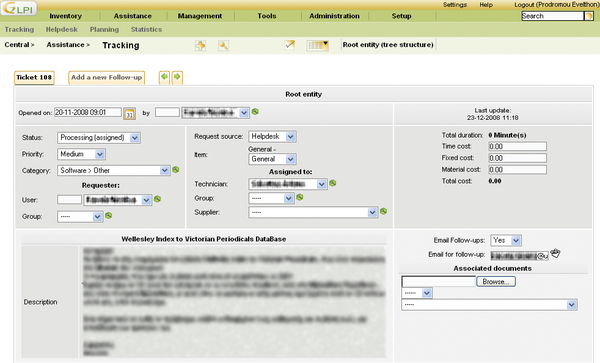The height and width of the screenshot is (363, 600).
Task: Open the Statistics submenu link
Action: pos(146,29)
